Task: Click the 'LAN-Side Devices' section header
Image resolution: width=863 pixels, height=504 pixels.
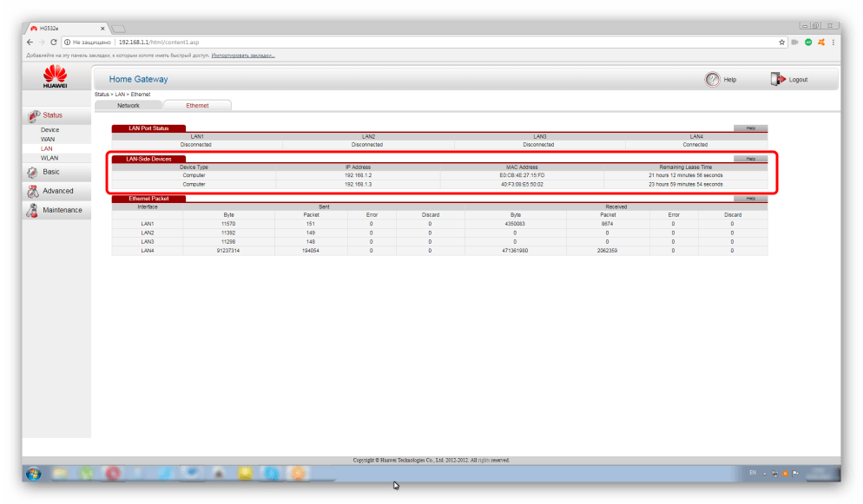Action: tap(148, 159)
